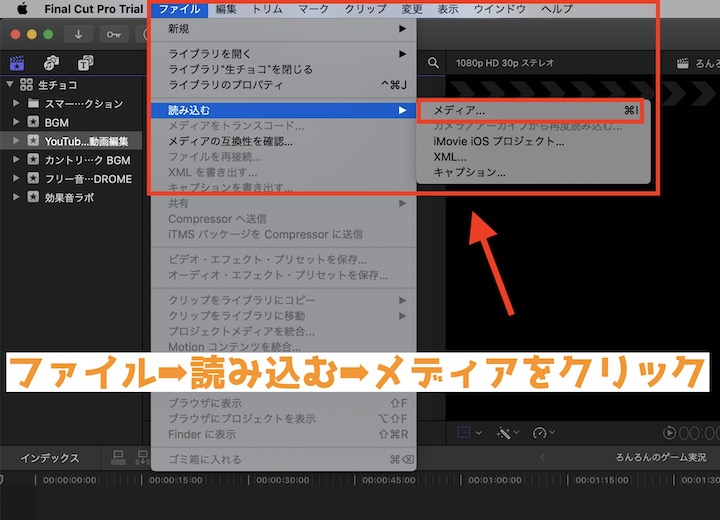Click the 1080p HD 30p ステレオ label
Image resolution: width=720 pixels, height=520 pixels.
505,63
